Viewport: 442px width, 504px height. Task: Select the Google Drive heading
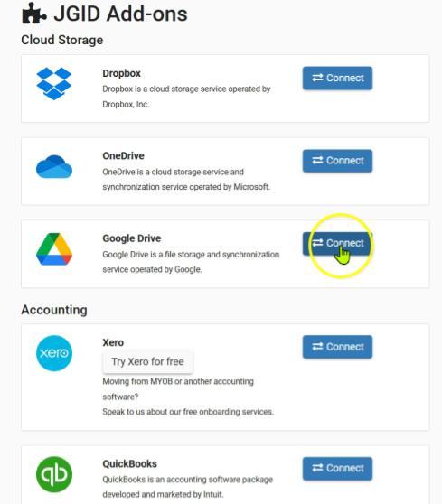(x=132, y=238)
